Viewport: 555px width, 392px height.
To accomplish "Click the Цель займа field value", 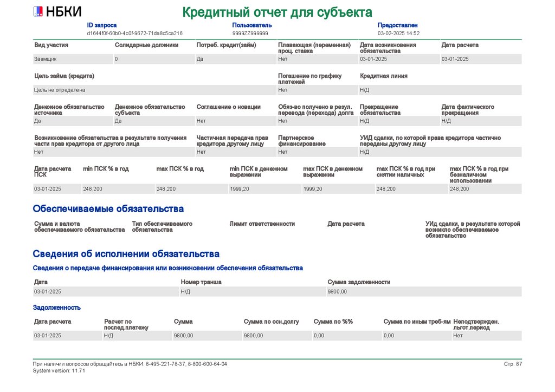I will pyautogui.click(x=154, y=90).
